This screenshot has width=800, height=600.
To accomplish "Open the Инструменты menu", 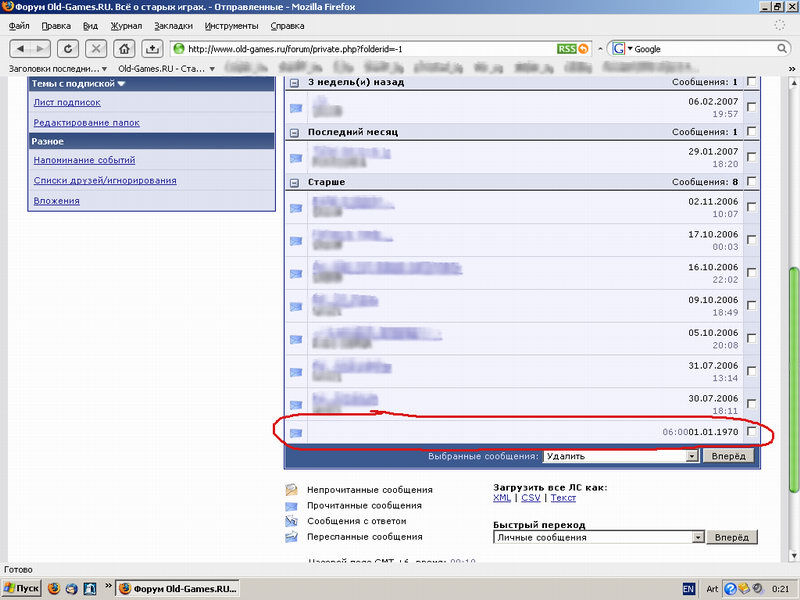I will coord(231,25).
